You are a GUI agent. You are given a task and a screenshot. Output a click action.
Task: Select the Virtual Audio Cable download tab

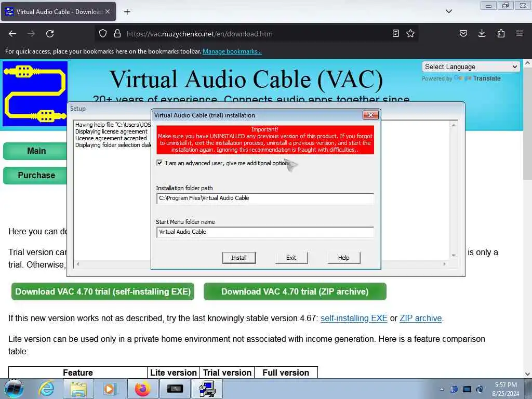(58, 11)
